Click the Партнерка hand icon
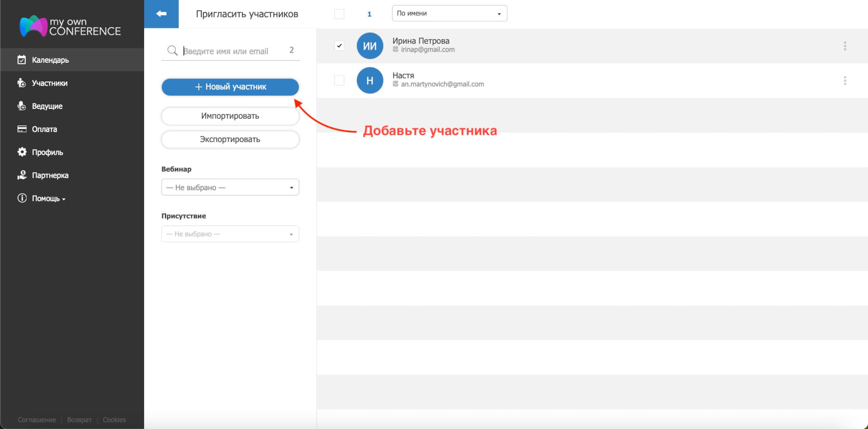868x429 pixels. (22, 175)
